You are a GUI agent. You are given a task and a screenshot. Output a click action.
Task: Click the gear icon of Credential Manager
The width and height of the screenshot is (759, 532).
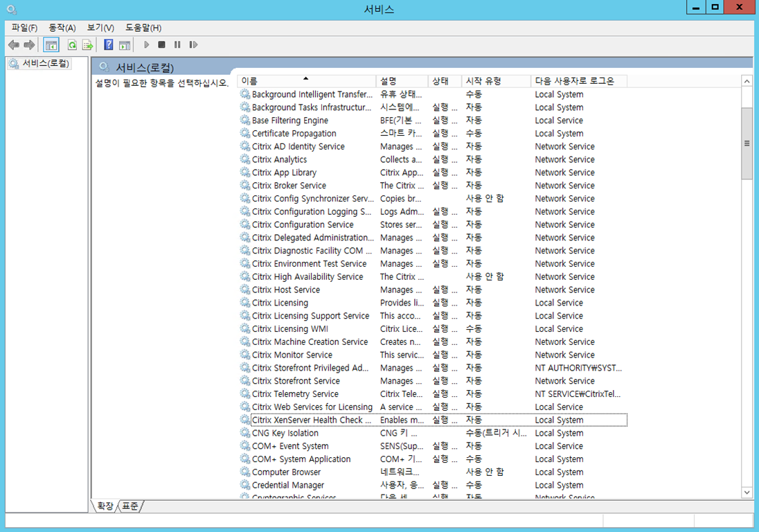point(245,485)
